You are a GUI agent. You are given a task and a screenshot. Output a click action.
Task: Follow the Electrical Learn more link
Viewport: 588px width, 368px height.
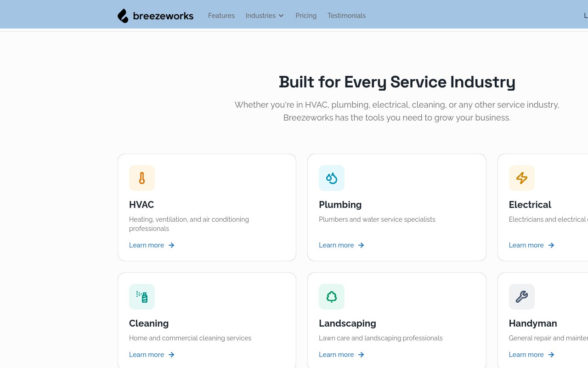pos(532,245)
